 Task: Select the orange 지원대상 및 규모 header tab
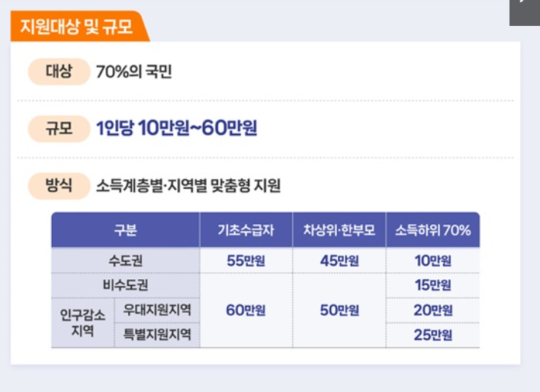point(80,26)
